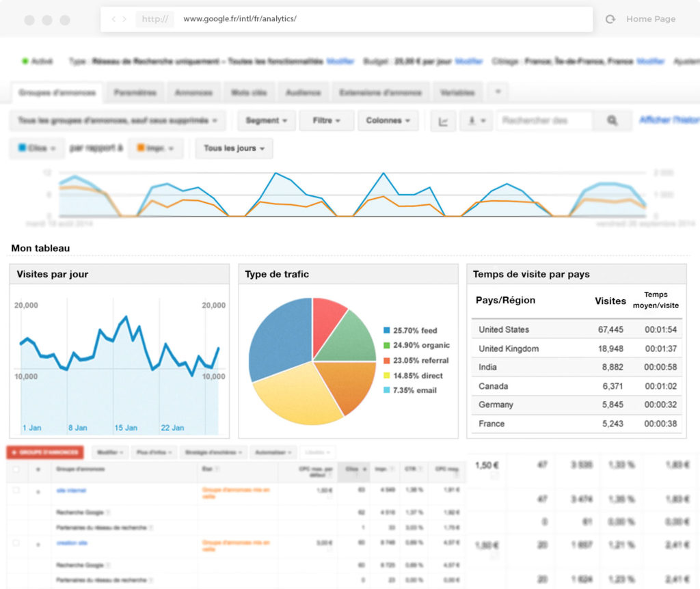Viewport: 700px width, 589px height.
Task: Open the Colonnes dropdown
Action: (x=388, y=120)
